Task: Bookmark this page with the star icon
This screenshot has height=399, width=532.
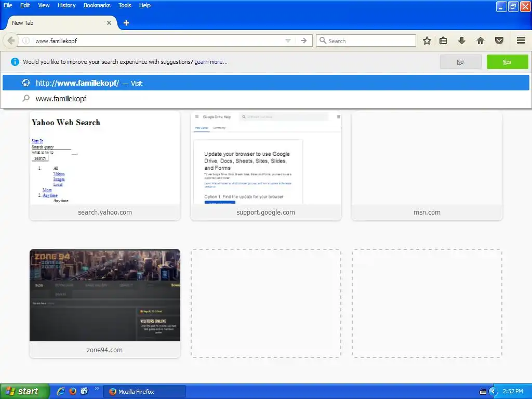Action: pyautogui.click(x=427, y=41)
